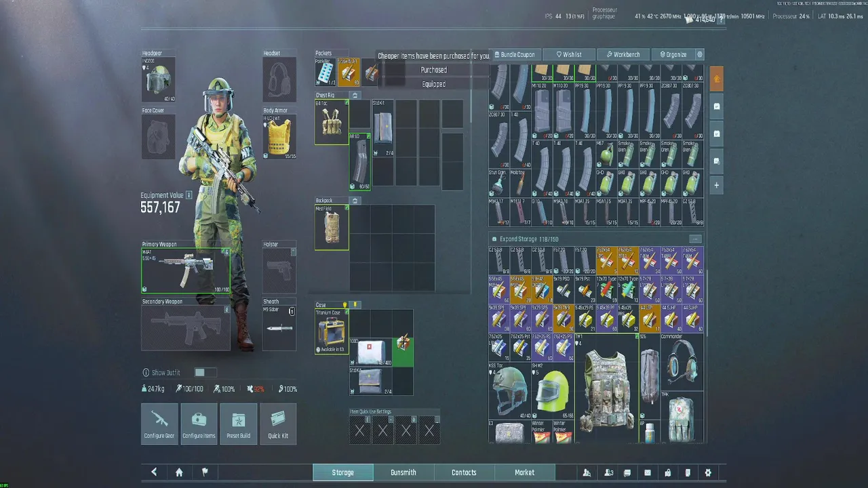Toggle the lock on Secondary Weapon slot
The width and height of the screenshot is (868, 488).
tap(226, 310)
